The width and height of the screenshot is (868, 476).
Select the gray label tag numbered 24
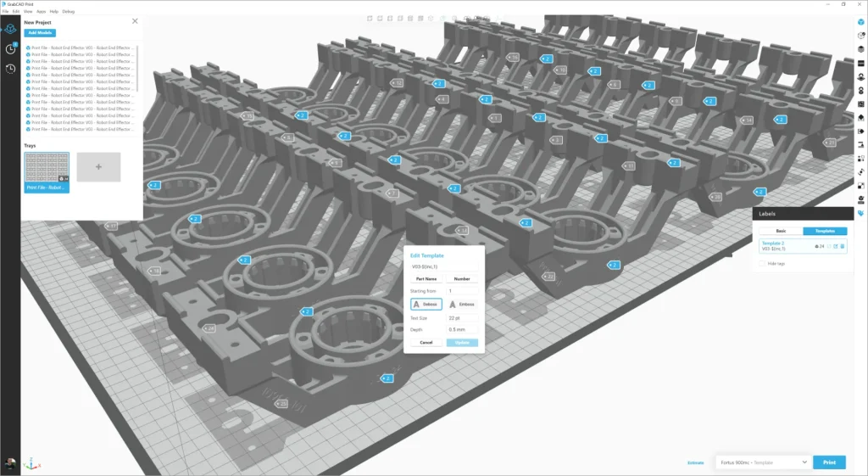tap(209, 328)
